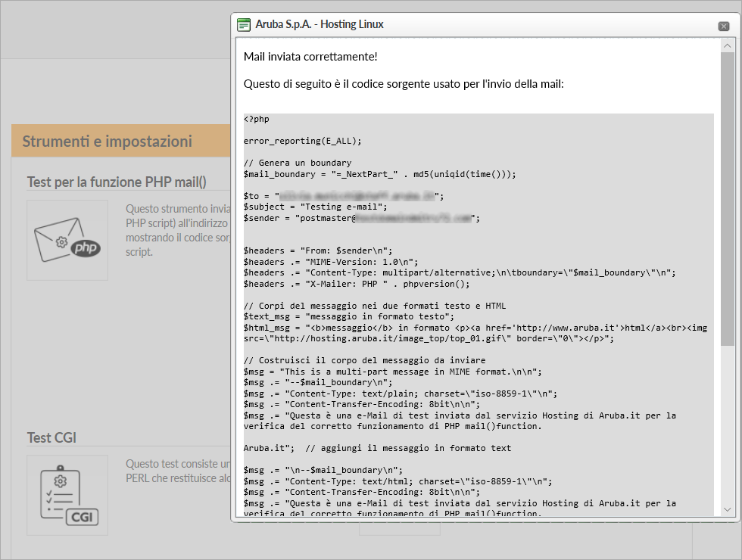Click the "// Genera un boundary" comment
742x560 pixels.
(298, 163)
